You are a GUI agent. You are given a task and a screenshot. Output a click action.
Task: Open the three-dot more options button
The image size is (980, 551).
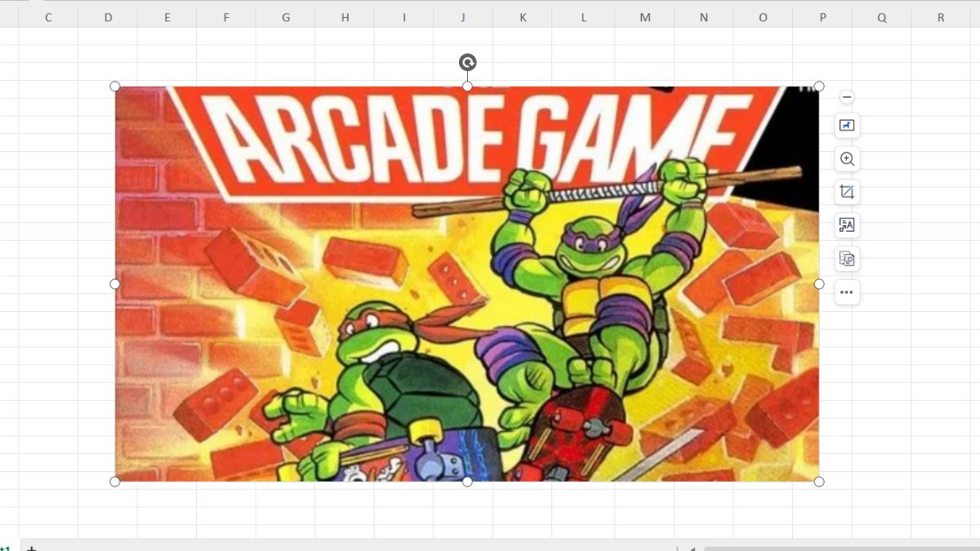click(847, 292)
